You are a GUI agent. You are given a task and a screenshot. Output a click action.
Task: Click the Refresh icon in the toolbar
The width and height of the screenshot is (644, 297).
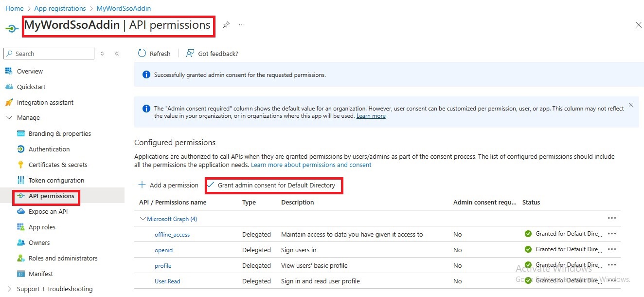pos(142,54)
